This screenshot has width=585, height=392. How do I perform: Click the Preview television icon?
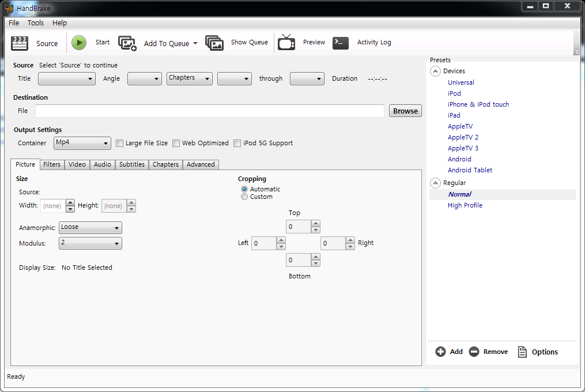286,42
